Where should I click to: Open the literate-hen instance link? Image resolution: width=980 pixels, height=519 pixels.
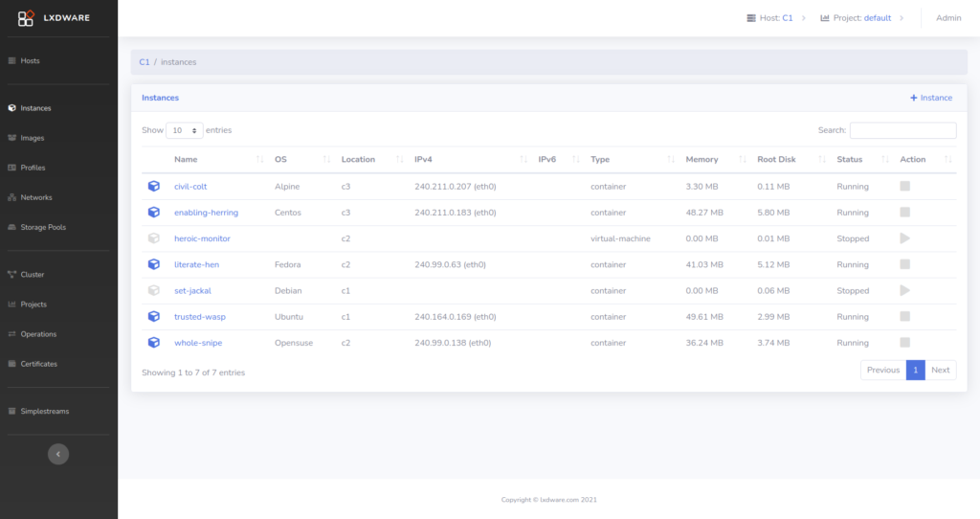pos(197,264)
